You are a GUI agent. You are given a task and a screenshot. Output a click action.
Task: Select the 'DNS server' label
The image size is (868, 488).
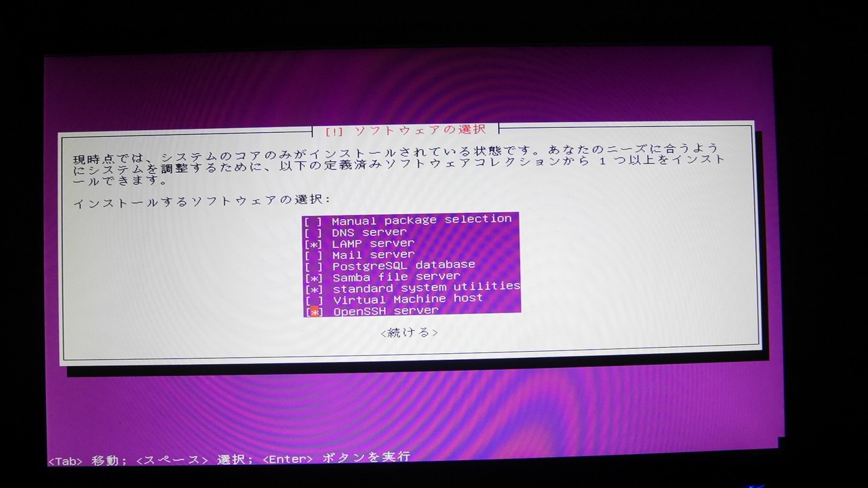click(x=369, y=232)
